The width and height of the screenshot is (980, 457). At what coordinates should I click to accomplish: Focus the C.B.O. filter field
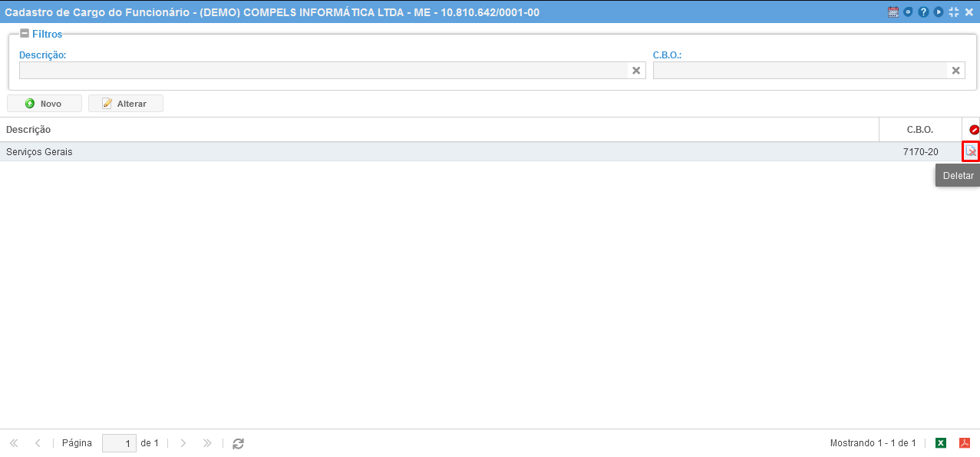click(x=800, y=71)
